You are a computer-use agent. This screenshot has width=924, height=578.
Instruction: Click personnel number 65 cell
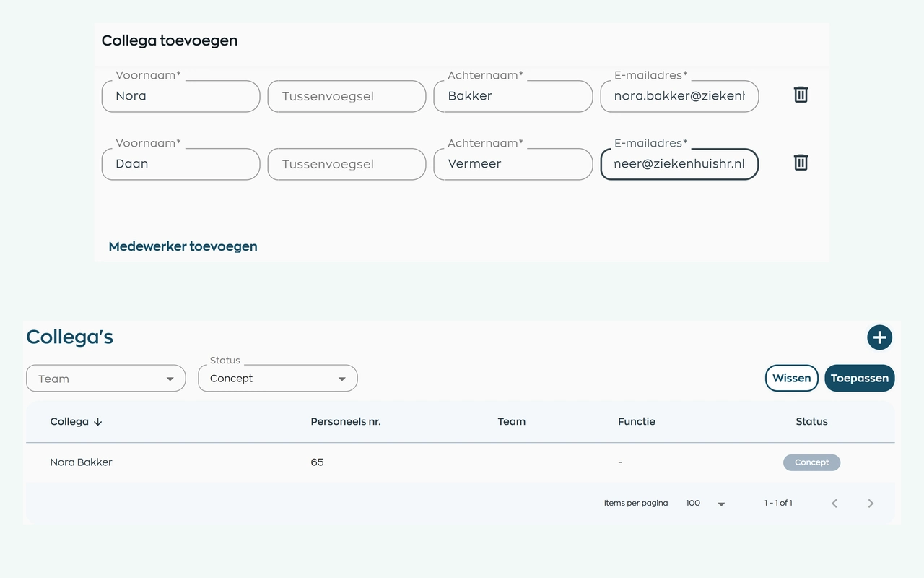(317, 462)
